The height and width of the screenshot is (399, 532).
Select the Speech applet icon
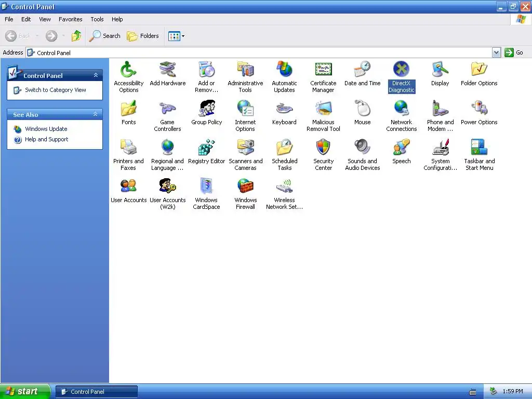pos(402,148)
